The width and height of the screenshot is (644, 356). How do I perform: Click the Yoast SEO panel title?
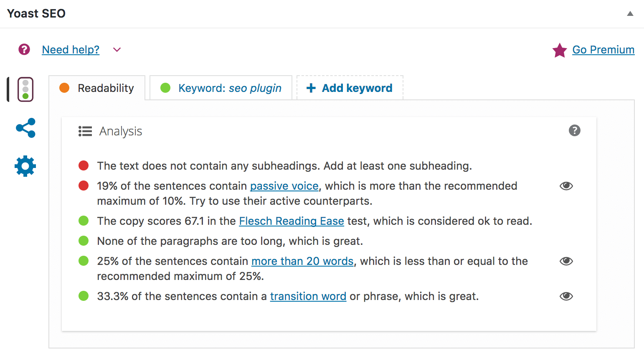tap(36, 13)
